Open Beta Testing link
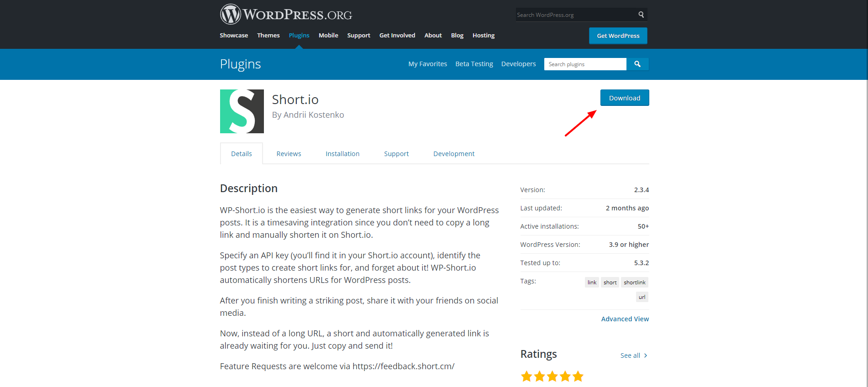 [474, 64]
